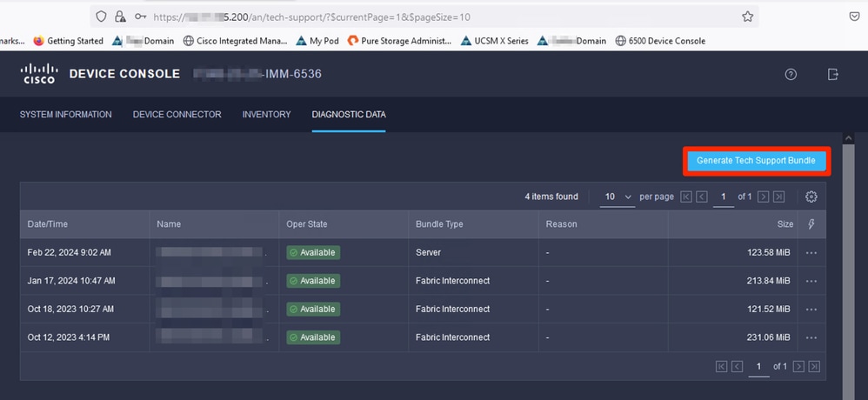Click the 4 items found label
The width and height of the screenshot is (868, 400).
(x=551, y=197)
